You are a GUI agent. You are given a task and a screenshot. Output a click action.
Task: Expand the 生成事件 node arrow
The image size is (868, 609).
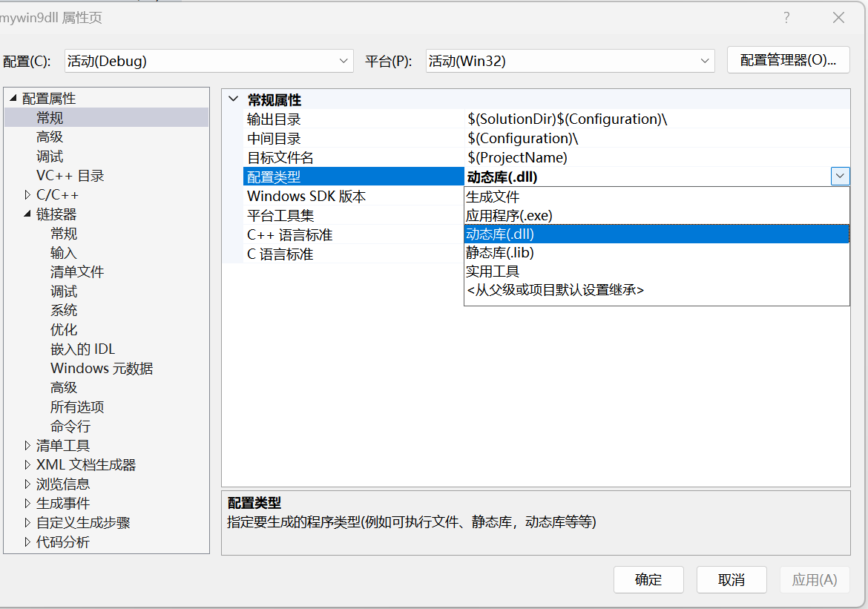pos(27,503)
